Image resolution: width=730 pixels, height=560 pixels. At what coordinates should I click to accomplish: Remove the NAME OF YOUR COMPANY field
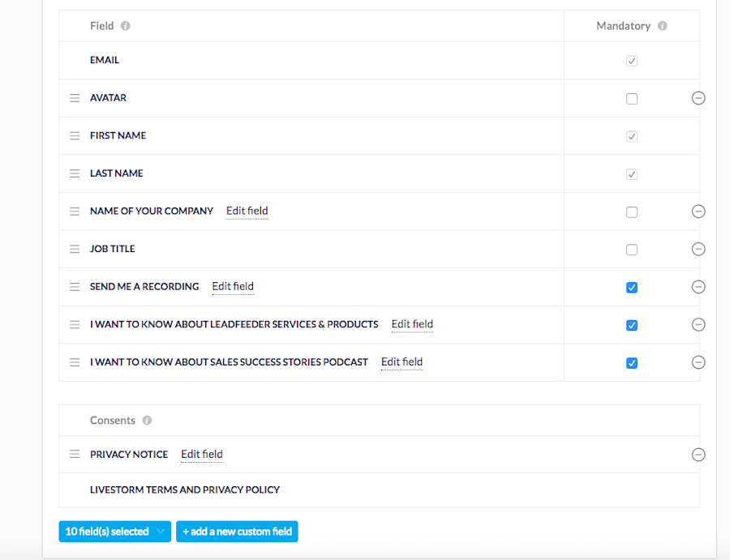click(x=698, y=211)
